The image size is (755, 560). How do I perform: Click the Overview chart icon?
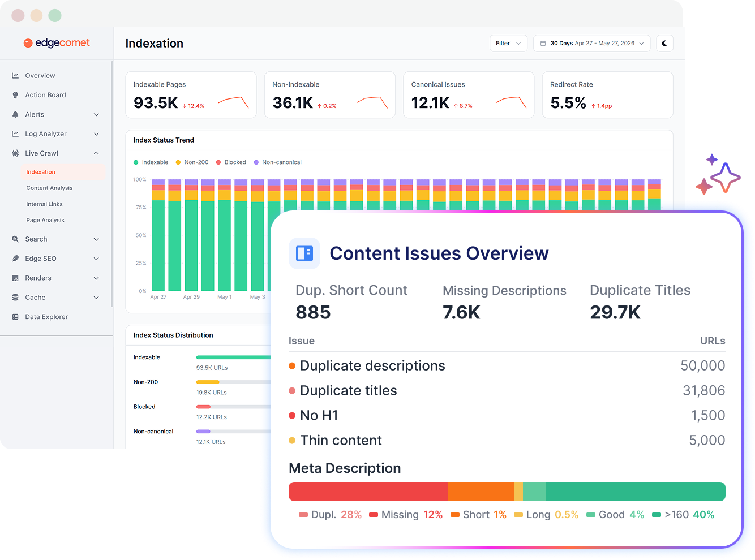15,75
